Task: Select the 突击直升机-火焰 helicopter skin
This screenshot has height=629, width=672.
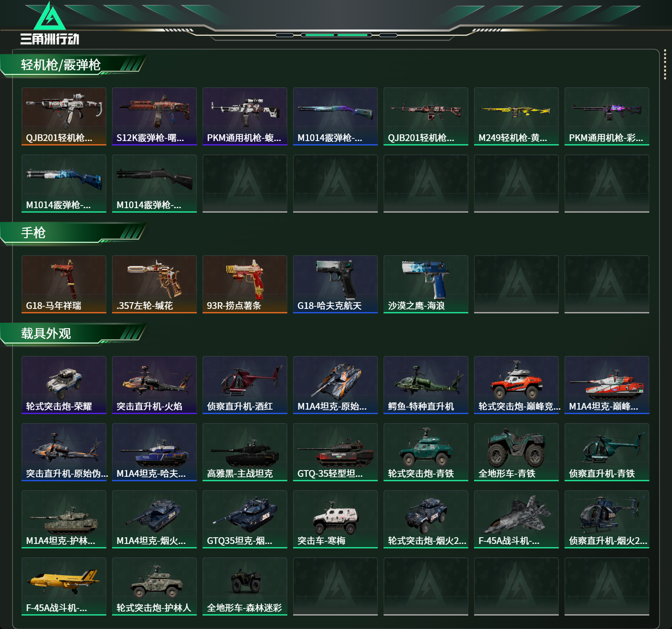Action: click(154, 385)
